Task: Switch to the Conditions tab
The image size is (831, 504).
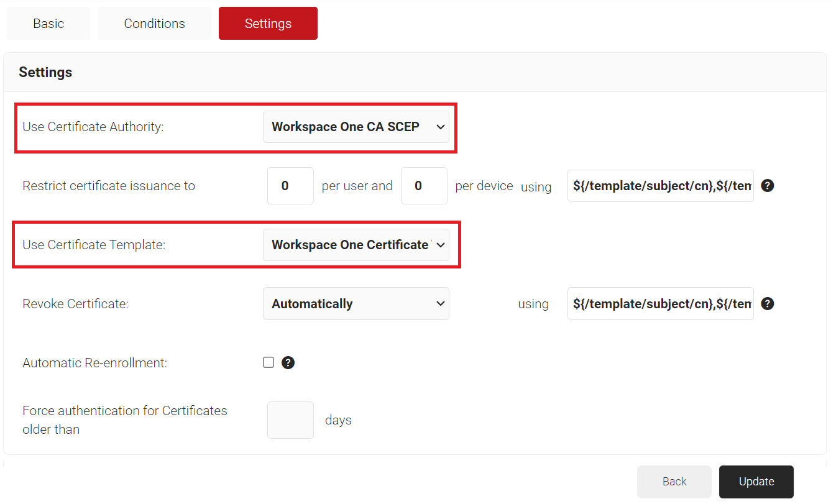Action: point(154,24)
